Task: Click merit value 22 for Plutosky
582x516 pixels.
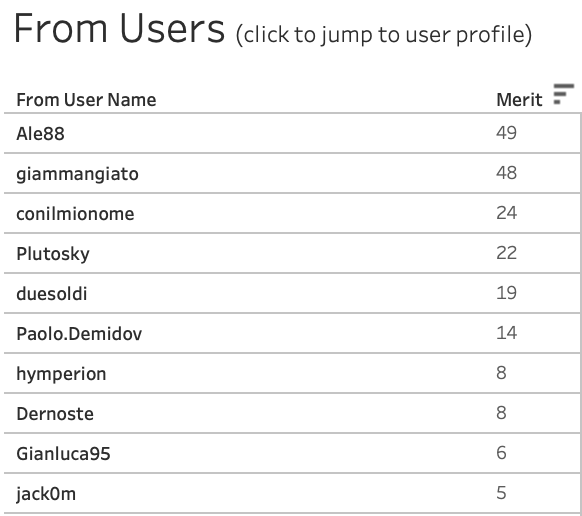Action: (506, 253)
